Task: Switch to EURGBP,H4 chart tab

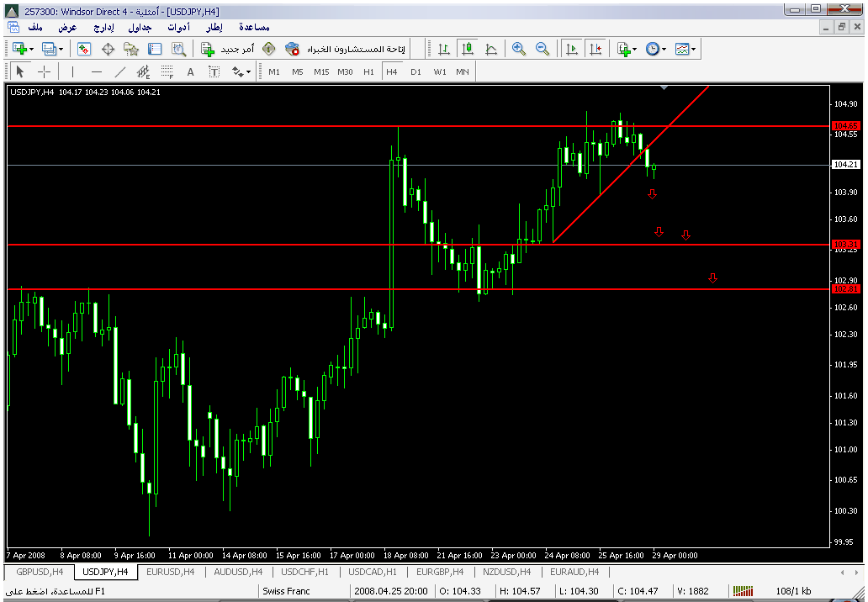Action: point(440,572)
